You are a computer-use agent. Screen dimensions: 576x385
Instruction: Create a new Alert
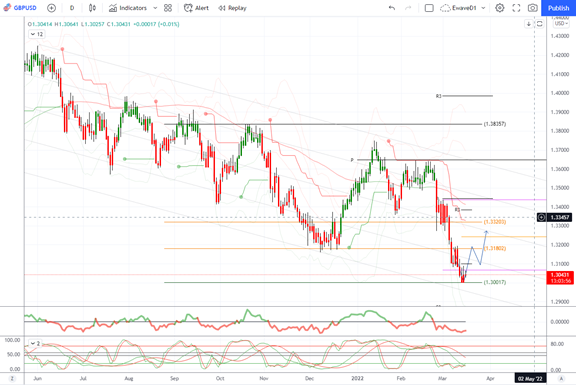coord(197,8)
